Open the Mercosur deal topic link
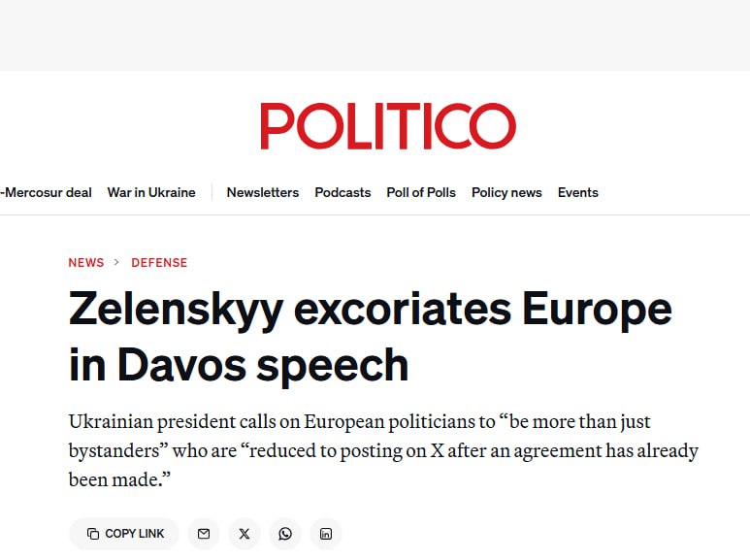 (47, 192)
